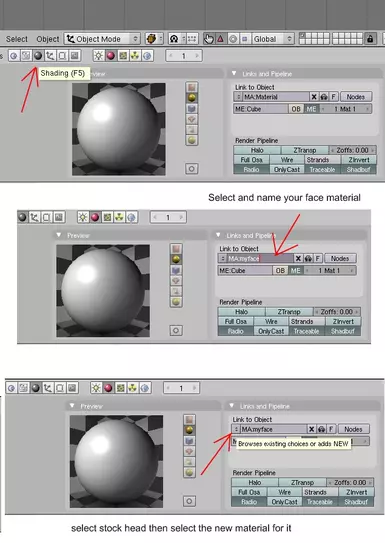Collapse the bottom Links and Pipeline panel
The height and width of the screenshot is (543, 385).
pyautogui.click(x=232, y=406)
